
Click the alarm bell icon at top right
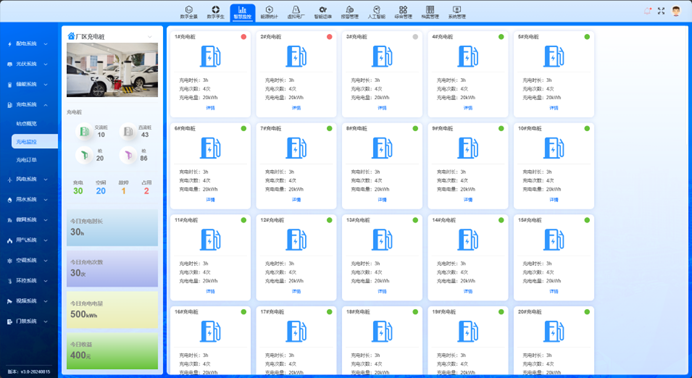647,11
